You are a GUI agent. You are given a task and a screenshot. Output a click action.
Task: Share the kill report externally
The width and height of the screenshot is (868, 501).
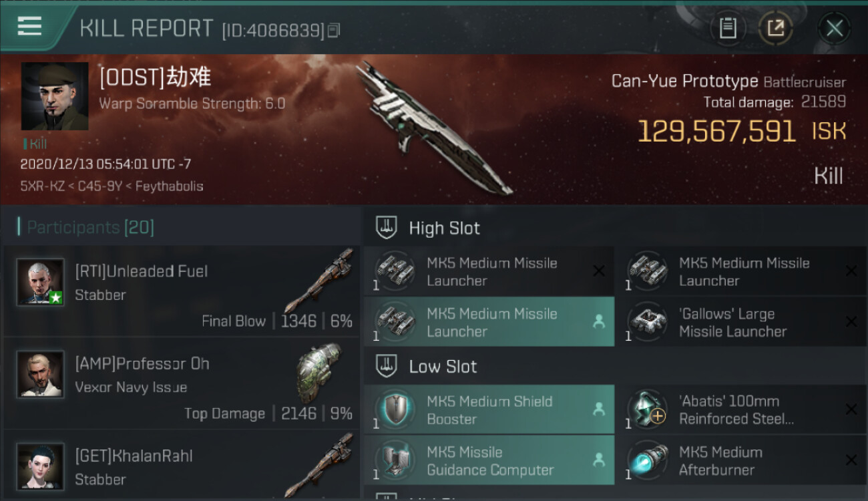(775, 28)
